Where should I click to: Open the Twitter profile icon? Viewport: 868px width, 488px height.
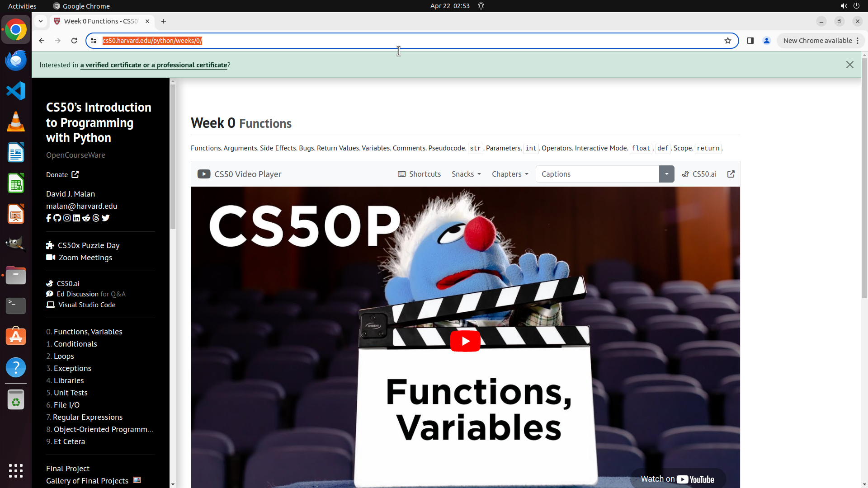(106, 218)
